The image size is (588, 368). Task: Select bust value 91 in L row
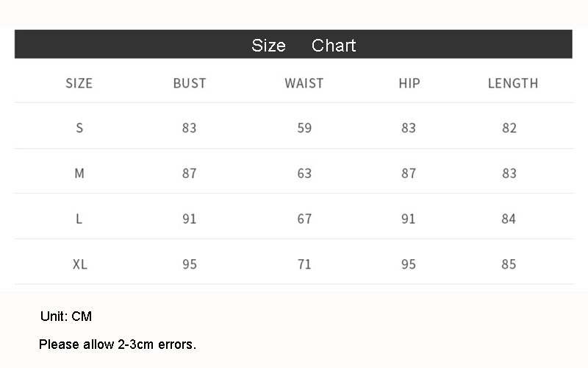click(x=190, y=219)
